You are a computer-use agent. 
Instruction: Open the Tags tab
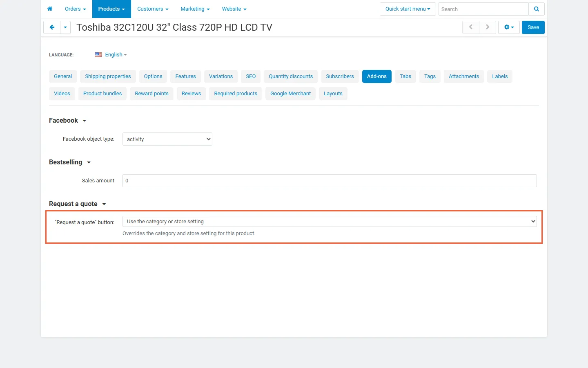pyautogui.click(x=430, y=76)
